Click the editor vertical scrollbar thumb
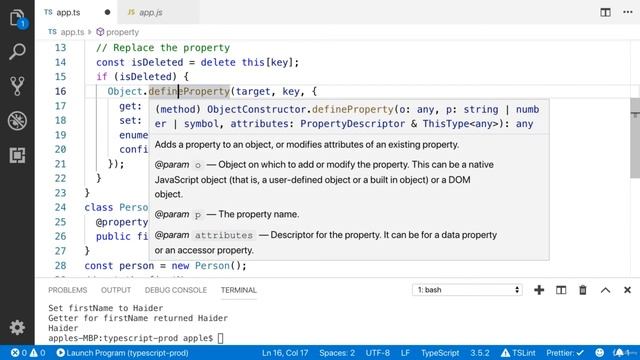Image resolution: width=640 pixels, height=360 pixels. pos(635,138)
